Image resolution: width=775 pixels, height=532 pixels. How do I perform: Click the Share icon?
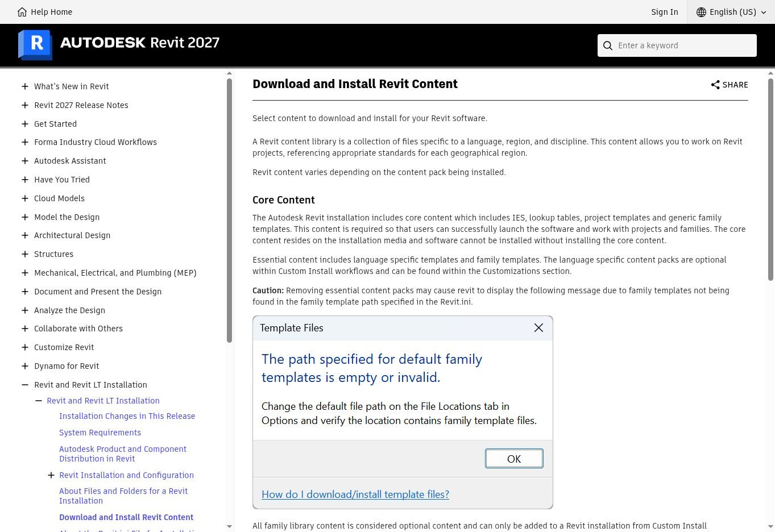715,85
